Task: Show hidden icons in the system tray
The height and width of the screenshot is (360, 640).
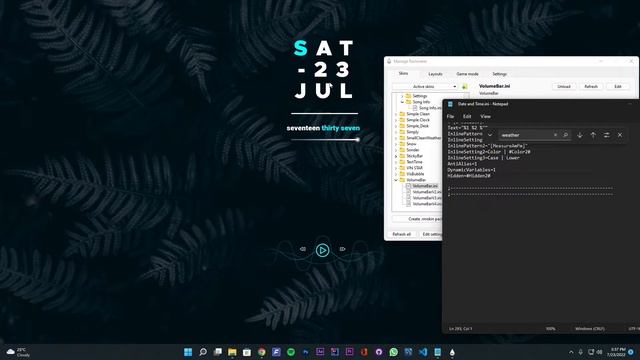Action: tap(571, 352)
